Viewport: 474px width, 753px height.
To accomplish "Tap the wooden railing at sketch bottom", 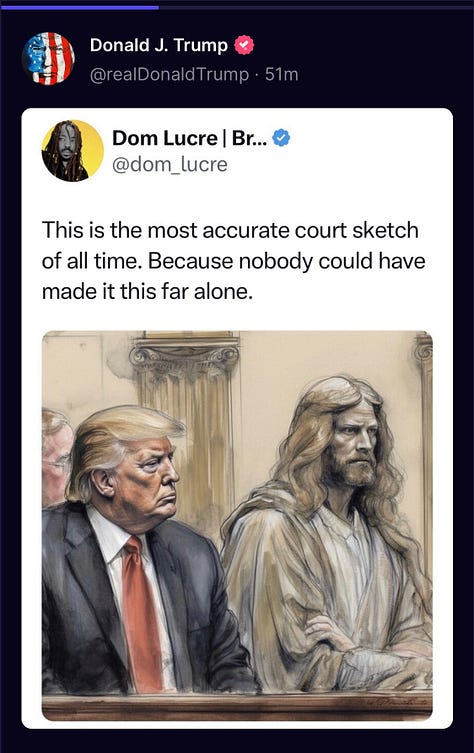I will tap(237, 705).
